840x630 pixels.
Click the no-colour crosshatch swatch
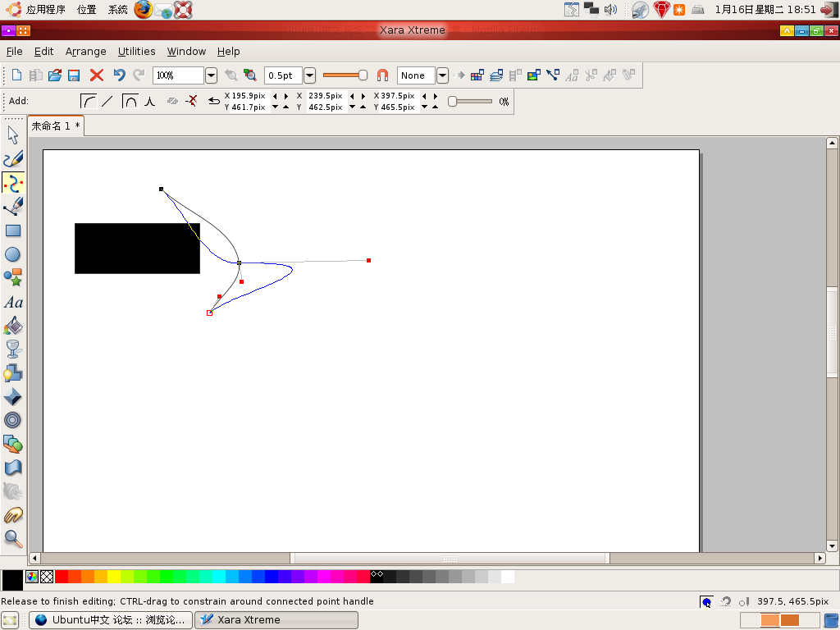coord(47,577)
